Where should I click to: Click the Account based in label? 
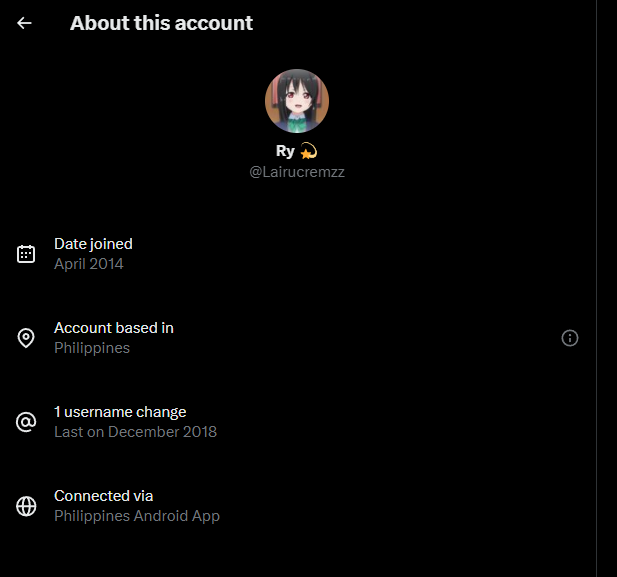pyautogui.click(x=114, y=328)
